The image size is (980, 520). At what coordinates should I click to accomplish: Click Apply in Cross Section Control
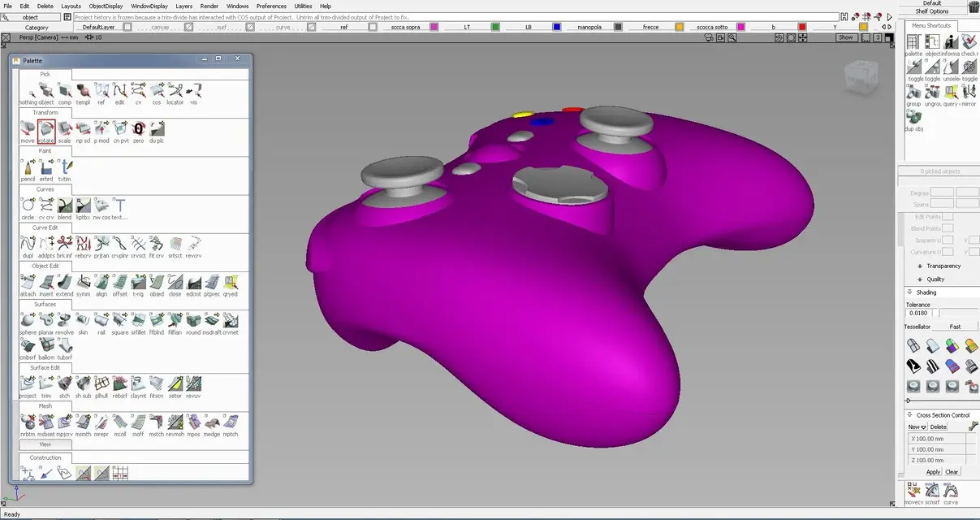coord(932,471)
